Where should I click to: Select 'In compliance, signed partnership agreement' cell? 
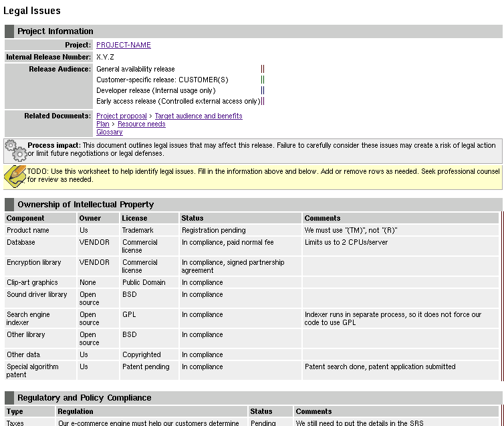coord(241,266)
